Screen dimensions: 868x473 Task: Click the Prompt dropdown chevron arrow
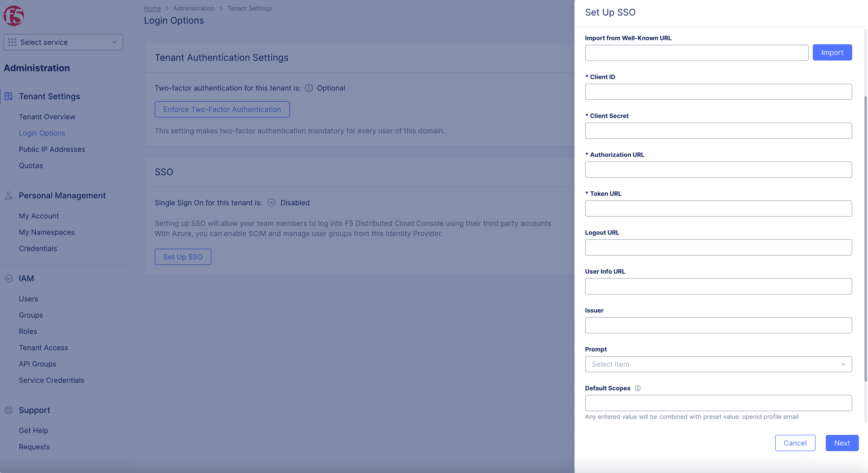[843, 364]
